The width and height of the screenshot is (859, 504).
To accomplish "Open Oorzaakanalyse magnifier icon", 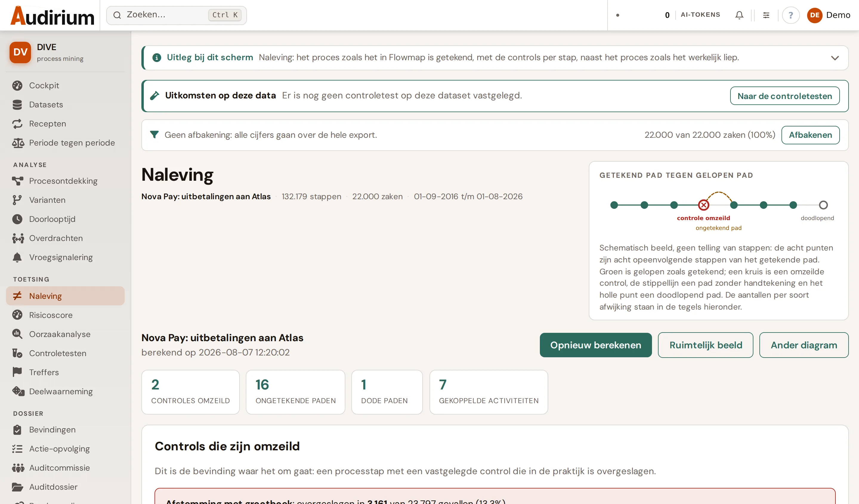I will click(17, 334).
